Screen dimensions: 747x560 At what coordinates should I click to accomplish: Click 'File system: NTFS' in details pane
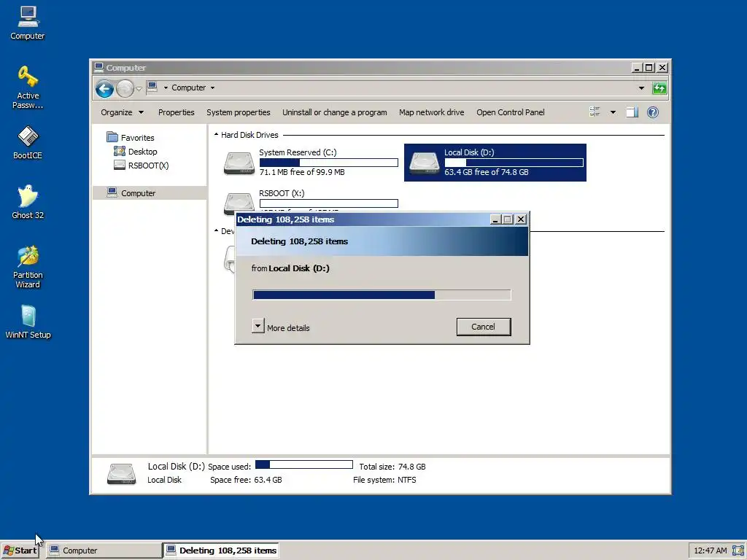click(x=384, y=480)
